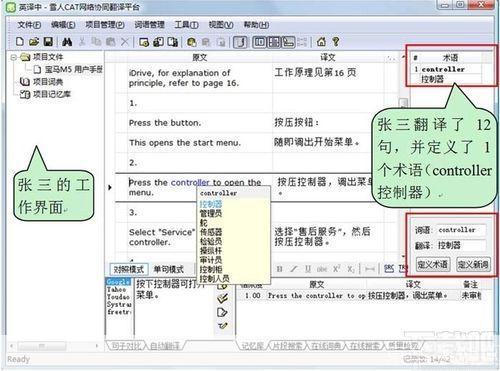Click the page-with-arrow icon beside auto translation
This screenshot has width=500, height=371.
coord(222,312)
